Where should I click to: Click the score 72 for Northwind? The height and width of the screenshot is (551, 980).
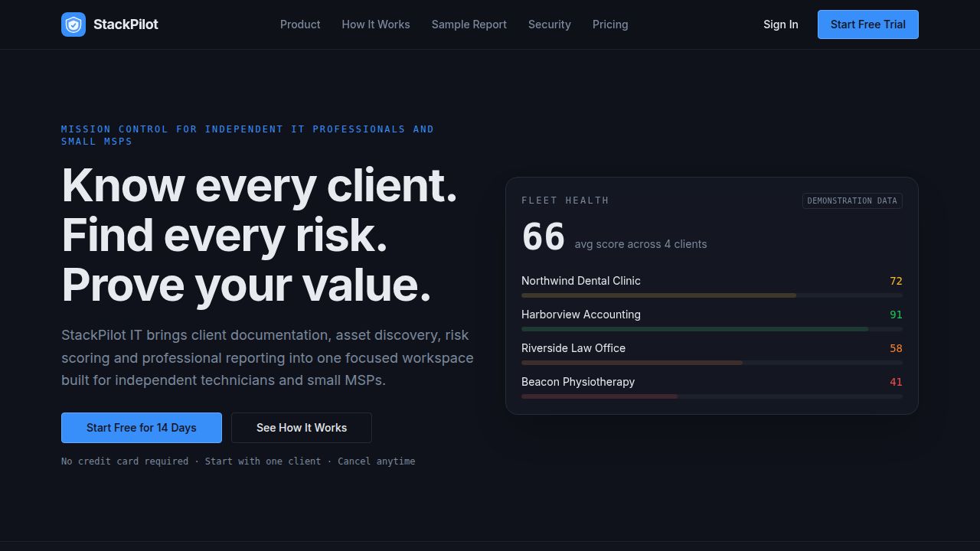896,281
